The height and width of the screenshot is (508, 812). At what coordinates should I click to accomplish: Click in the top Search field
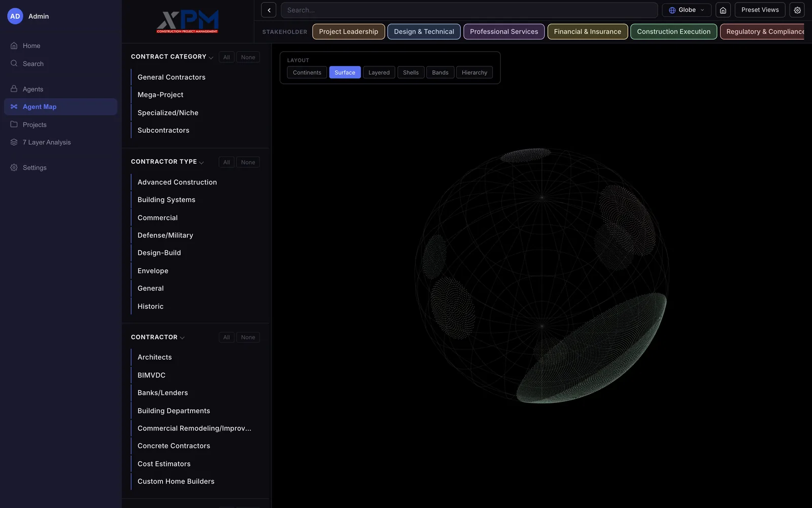click(469, 10)
